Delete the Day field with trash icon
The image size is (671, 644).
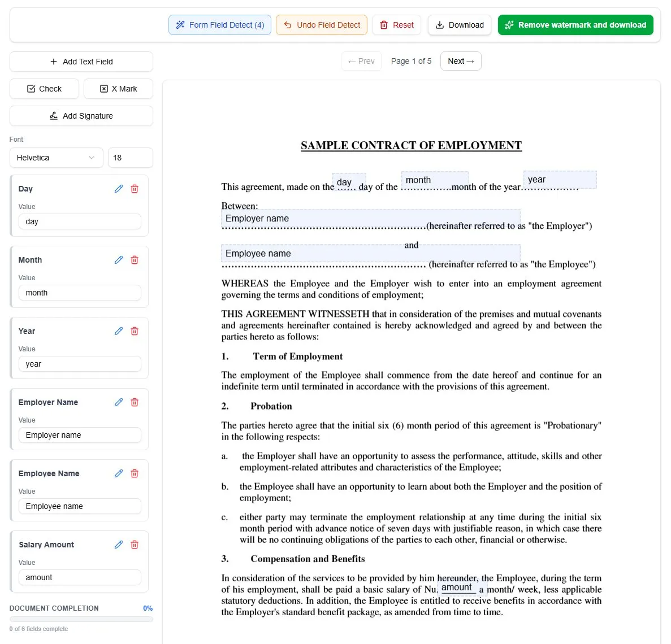(x=135, y=189)
